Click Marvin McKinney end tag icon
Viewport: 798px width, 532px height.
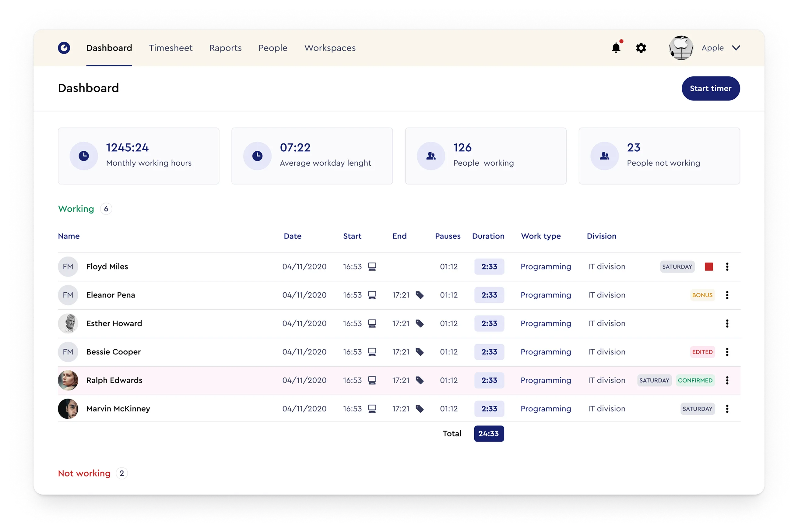tap(420, 409)
